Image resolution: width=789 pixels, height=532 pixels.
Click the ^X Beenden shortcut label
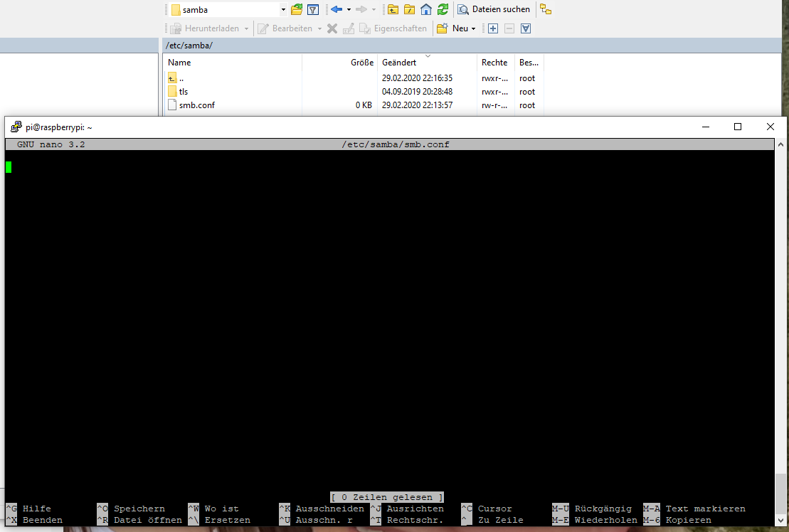point(34,521)
